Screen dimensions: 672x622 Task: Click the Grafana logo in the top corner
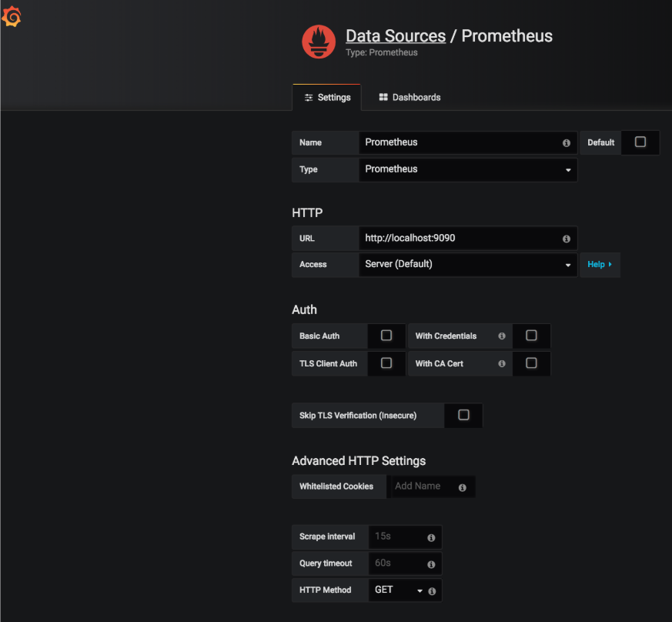12,16
